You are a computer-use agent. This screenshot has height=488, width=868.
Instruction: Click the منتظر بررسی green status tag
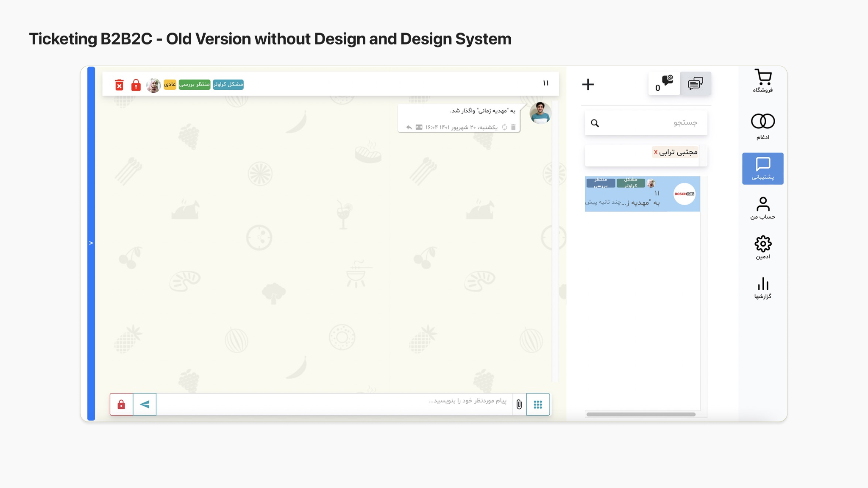click(195, 84)
